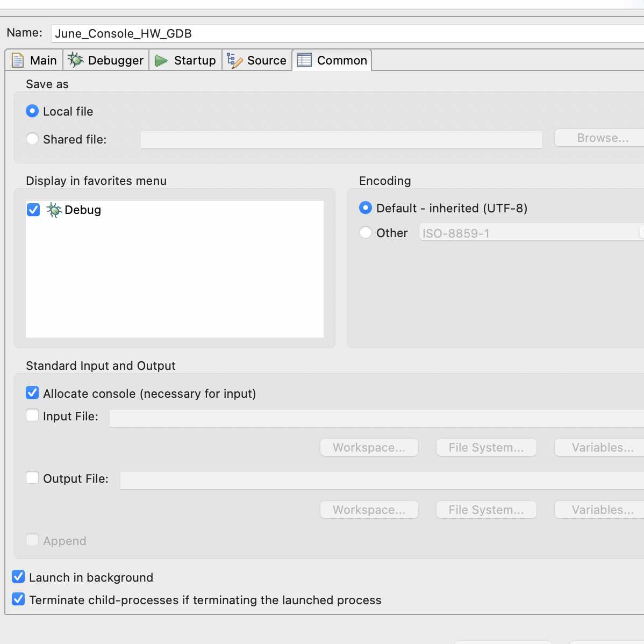This screenshot has width=644, height=644.
Task: Click the Debug entry in favorites list
Action: (83, 210)
